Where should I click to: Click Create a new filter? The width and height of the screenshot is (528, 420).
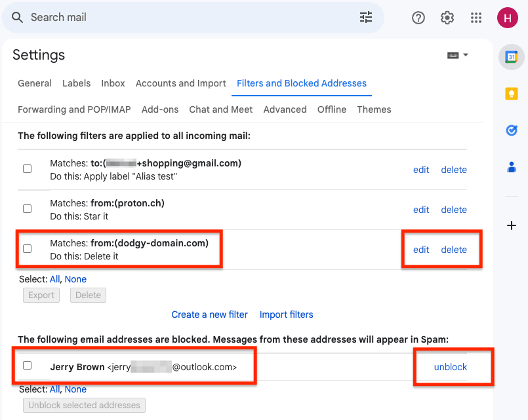click(209, 315)
